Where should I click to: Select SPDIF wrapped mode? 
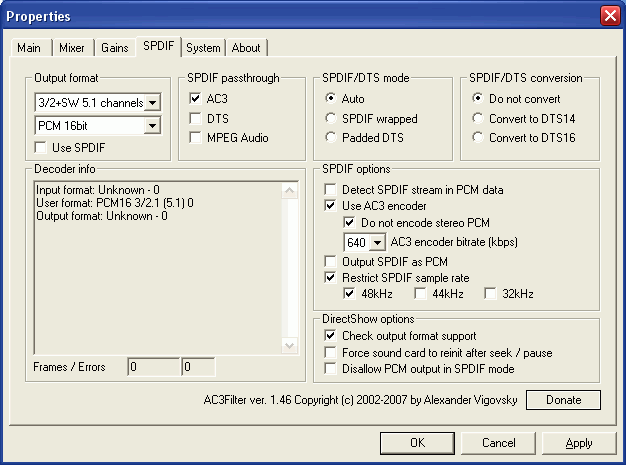[332, 118]
